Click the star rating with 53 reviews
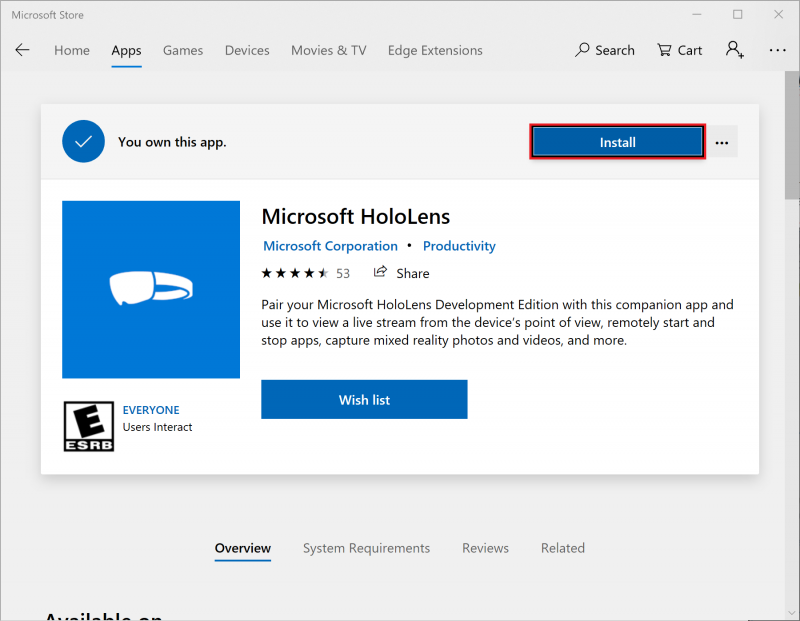This screenshot has height=621, width=800. pyautogui.click(x=305, y=274)
